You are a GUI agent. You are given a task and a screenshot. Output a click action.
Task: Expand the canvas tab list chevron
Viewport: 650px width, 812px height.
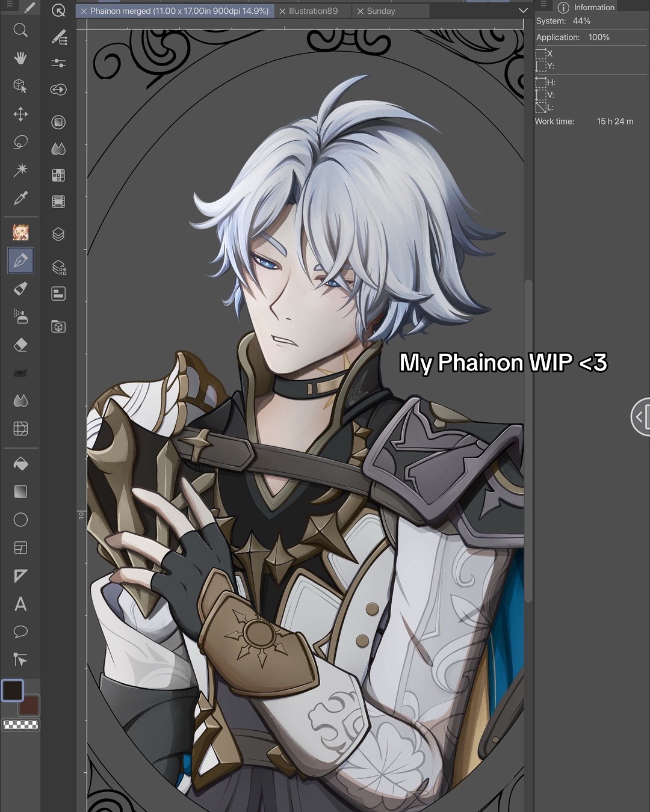click(x=523, y=11)
